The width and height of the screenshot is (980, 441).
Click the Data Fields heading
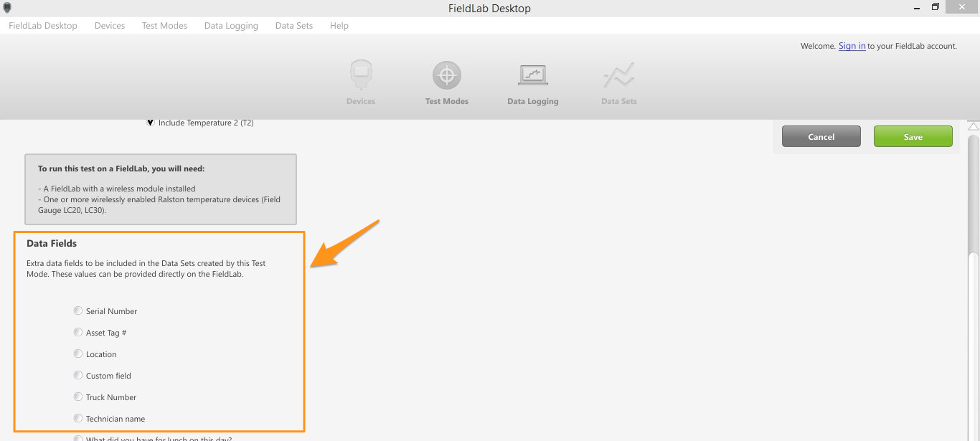point(52,244)
